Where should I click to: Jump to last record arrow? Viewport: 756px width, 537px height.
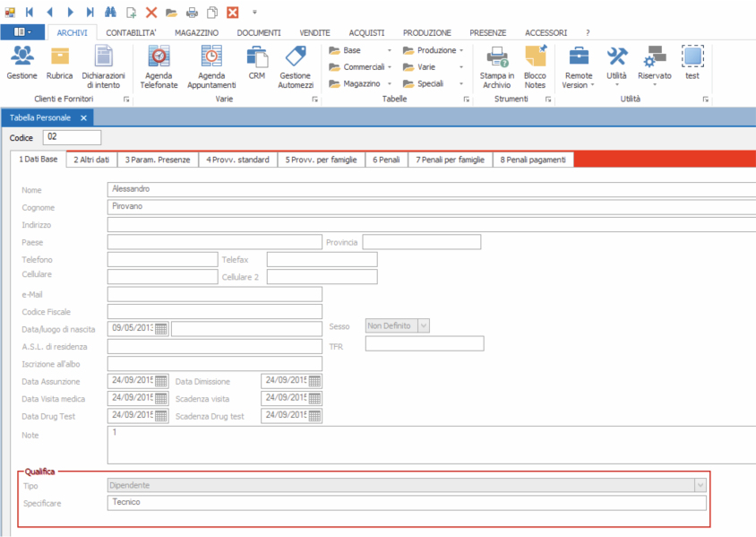coord(90,12)
